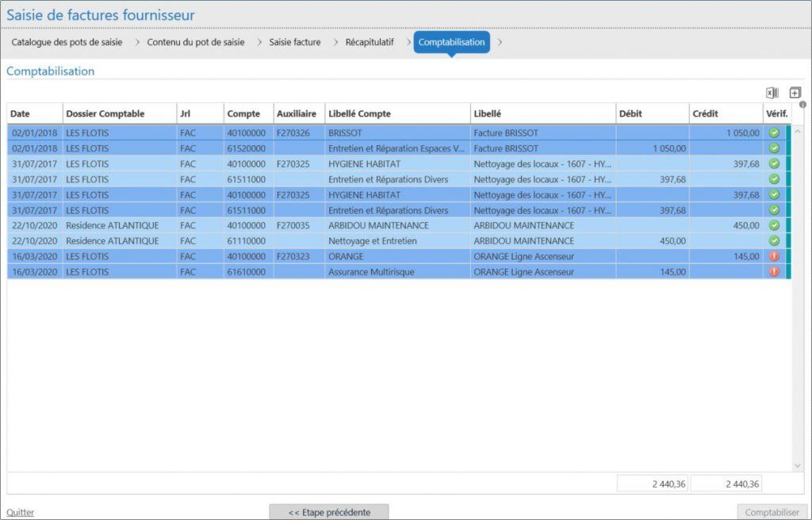Click date 22/10/2020 on 61110000 row

pyautogui.click(x=35, y=241)
